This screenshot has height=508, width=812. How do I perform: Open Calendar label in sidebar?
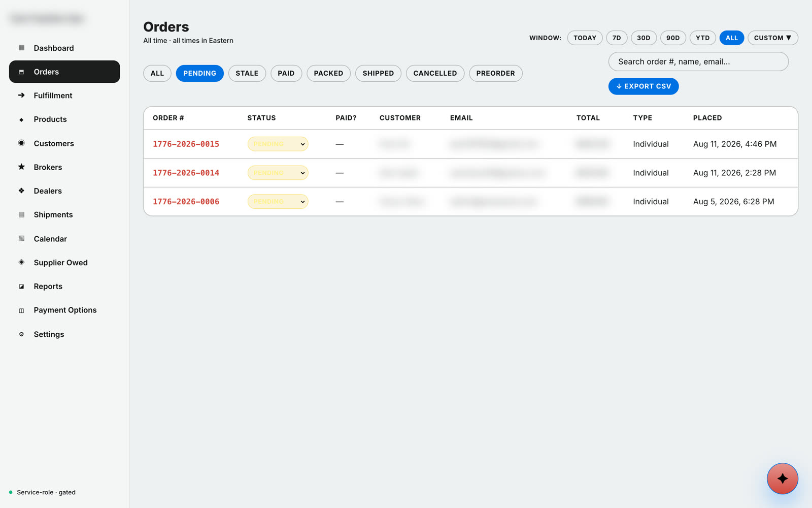click(x=50, y=239)
